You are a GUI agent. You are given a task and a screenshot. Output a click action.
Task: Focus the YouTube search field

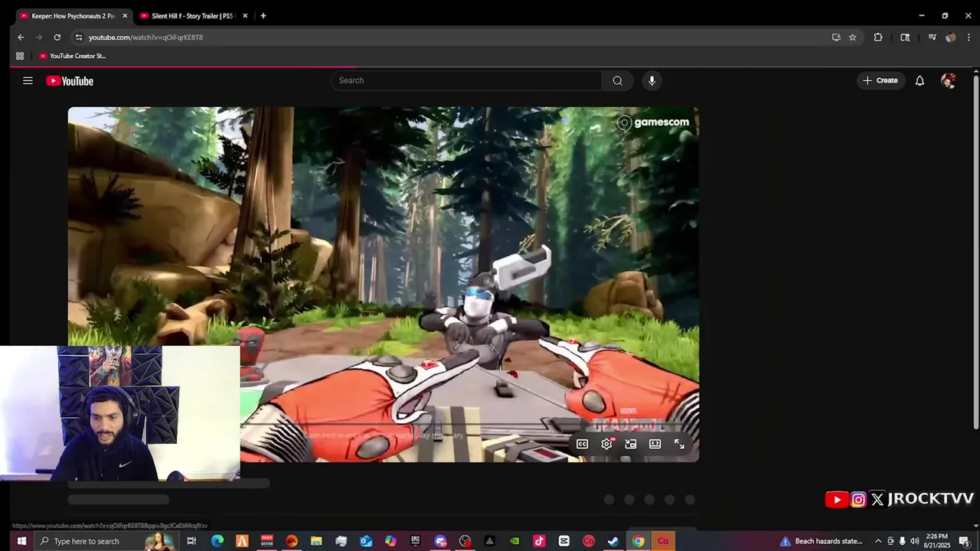click(467, 80)
